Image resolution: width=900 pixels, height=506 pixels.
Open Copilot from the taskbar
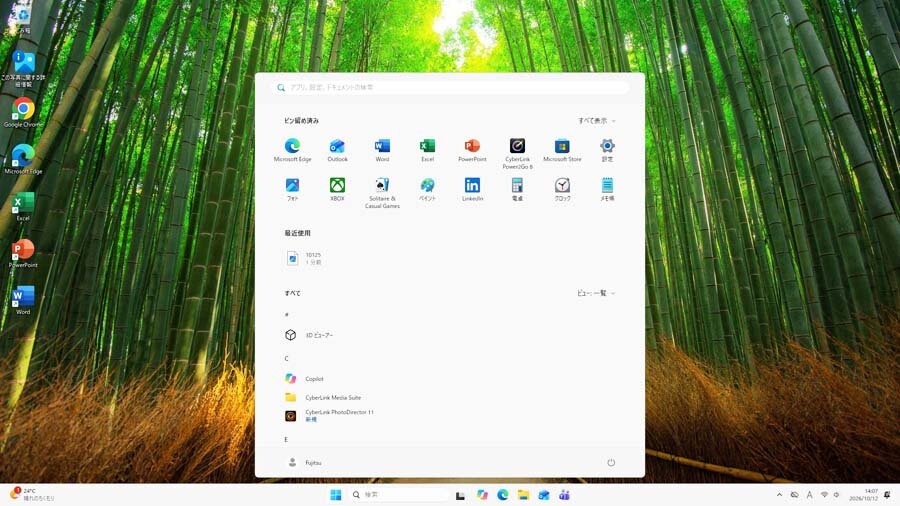click(x=482, y=495)
